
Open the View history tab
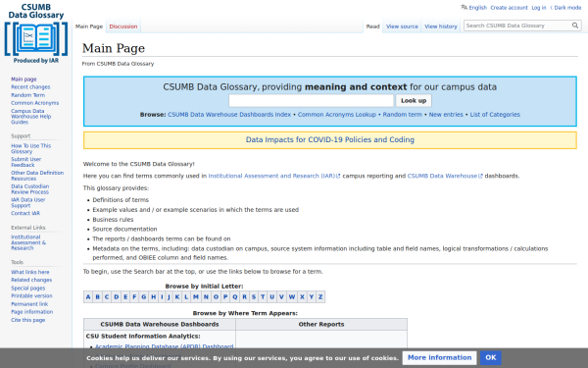tap(441, 26)
